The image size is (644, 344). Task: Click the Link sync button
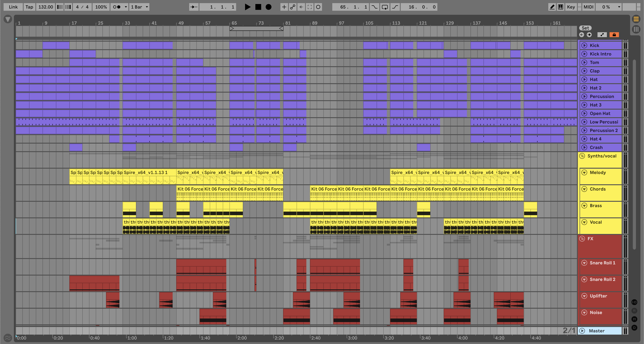tap(13, 7)
